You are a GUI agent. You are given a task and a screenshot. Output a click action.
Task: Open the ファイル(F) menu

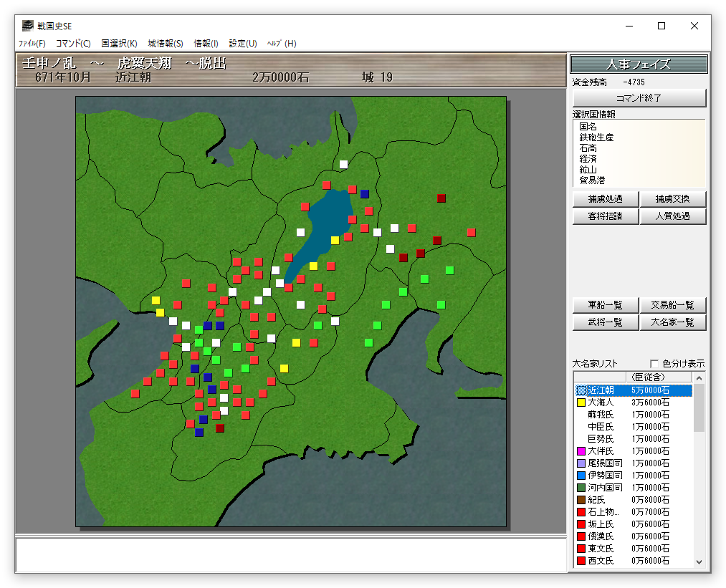32,44
